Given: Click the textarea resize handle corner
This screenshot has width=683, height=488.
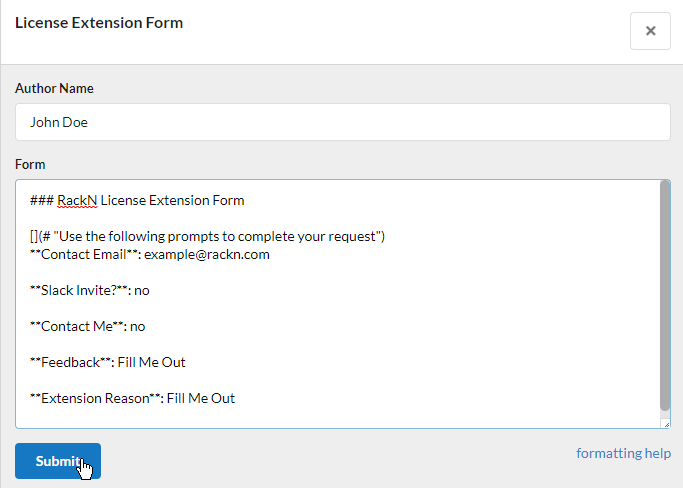Looking at the screenshot, I should (x=665, y=423).
